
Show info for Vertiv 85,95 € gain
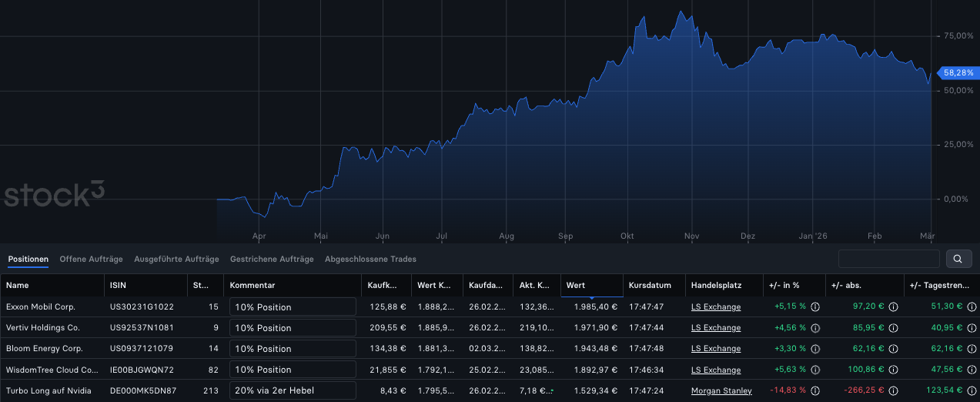(894, 328)
